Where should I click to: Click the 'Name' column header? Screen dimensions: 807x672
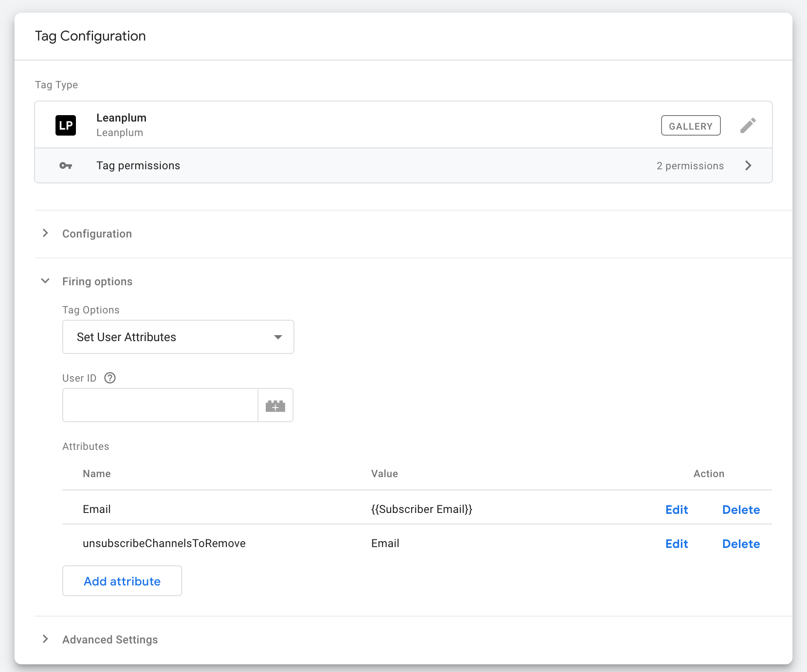(x=97, y=474)
